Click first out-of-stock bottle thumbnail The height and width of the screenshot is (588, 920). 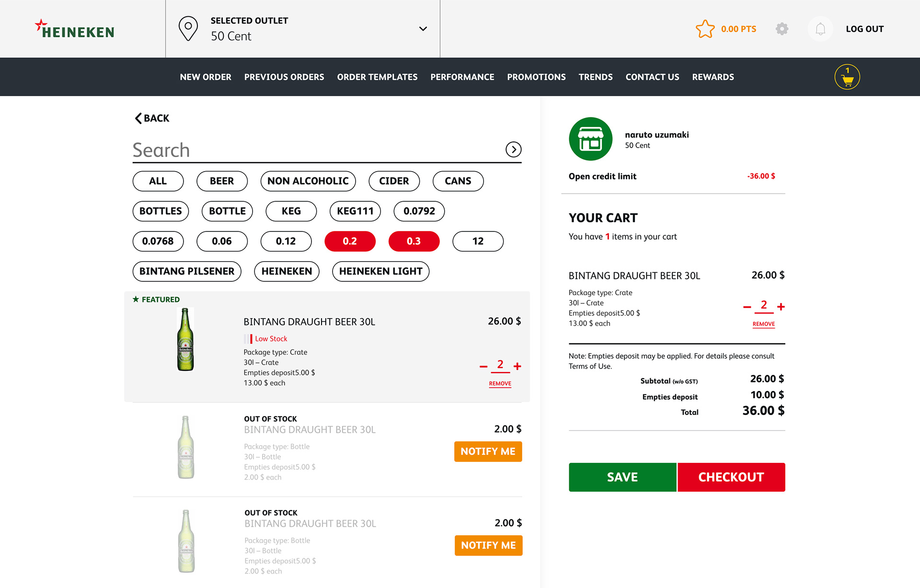pyautogui.click(x=186, y=448)
